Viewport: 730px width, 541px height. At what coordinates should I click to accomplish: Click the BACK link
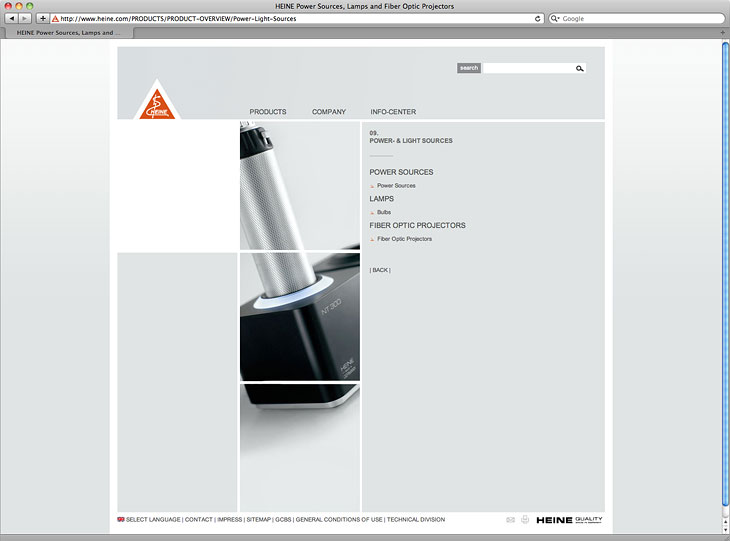(380, 270)
